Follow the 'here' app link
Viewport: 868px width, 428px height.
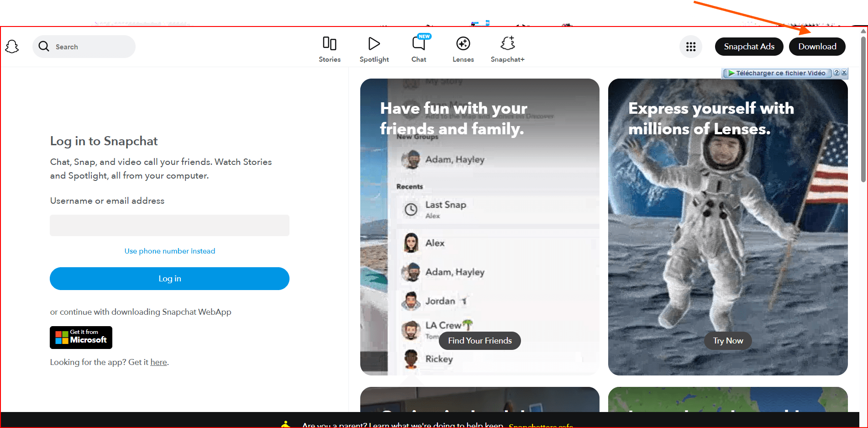[x=158, y=362]
